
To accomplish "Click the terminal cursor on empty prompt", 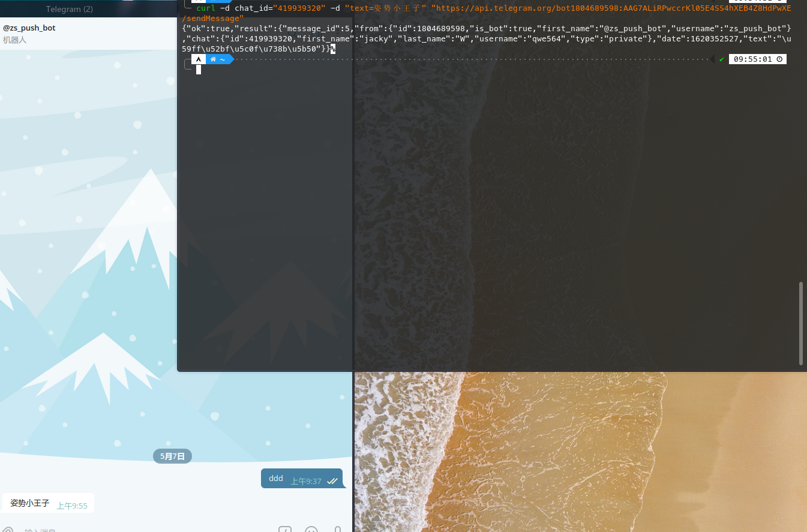I will [x=199, y=70].
